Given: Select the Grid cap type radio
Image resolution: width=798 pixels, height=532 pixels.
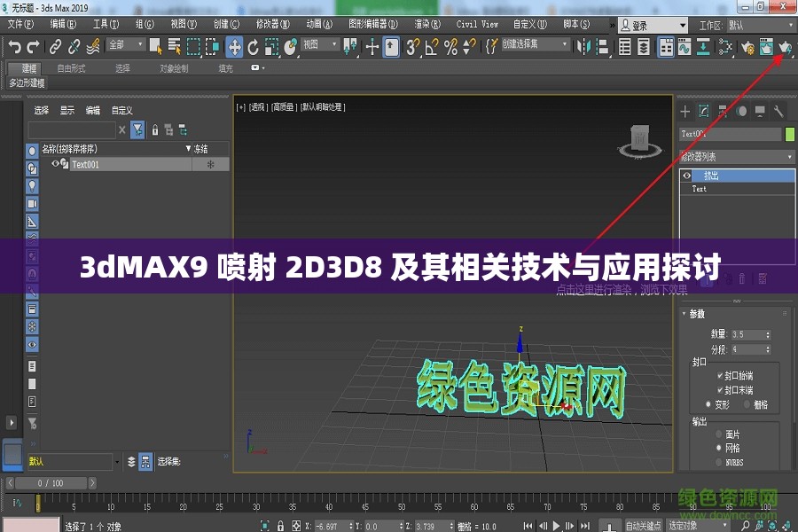Looking at the screenshot, I should click(x=747, y=404).
